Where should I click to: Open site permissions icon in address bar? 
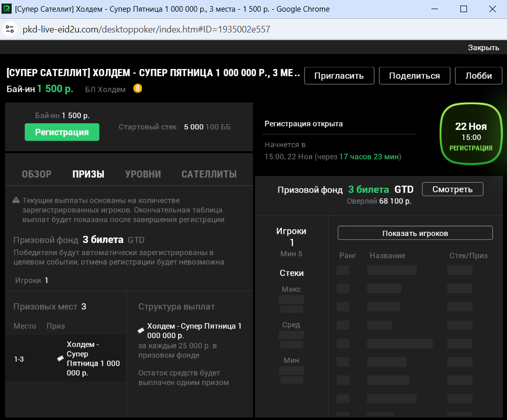pos(10,29)
